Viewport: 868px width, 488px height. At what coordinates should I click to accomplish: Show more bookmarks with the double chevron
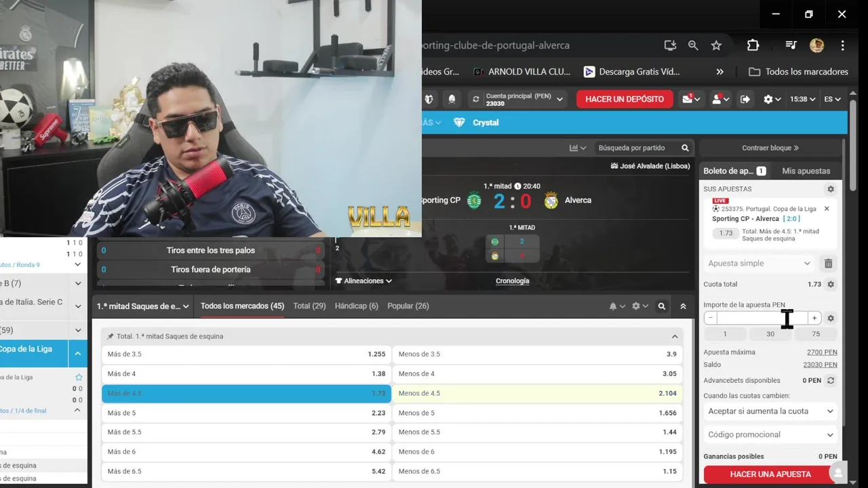719,72
